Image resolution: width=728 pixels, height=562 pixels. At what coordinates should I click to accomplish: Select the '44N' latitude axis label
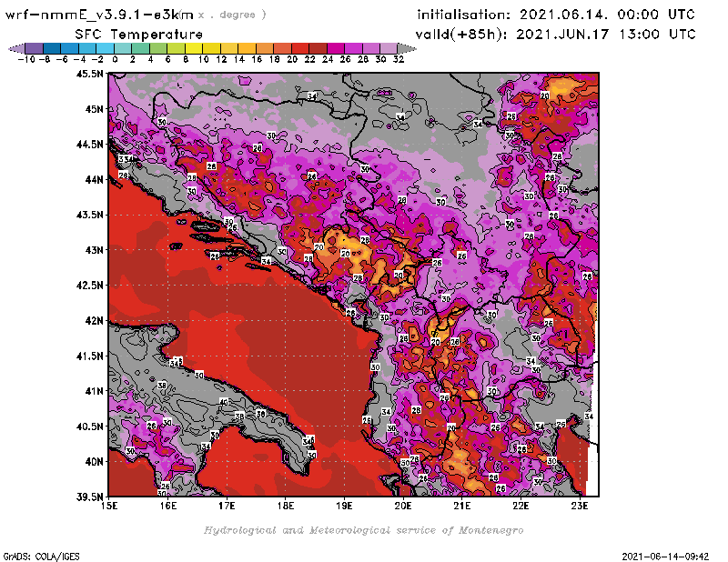94,179
